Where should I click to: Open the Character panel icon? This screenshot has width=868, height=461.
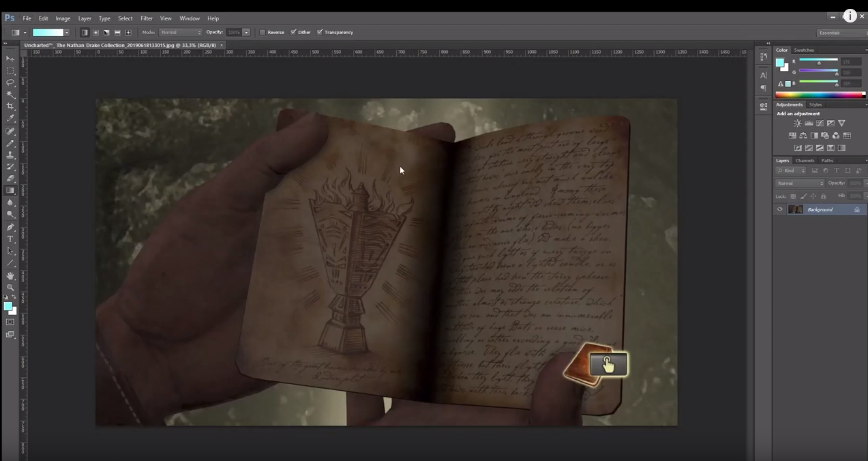click(x=764, y=75)
